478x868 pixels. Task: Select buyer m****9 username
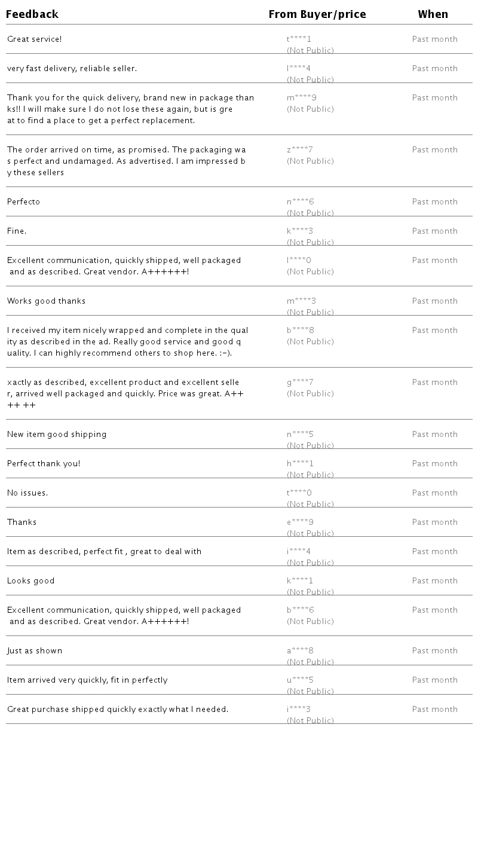[x=301, y=98]
